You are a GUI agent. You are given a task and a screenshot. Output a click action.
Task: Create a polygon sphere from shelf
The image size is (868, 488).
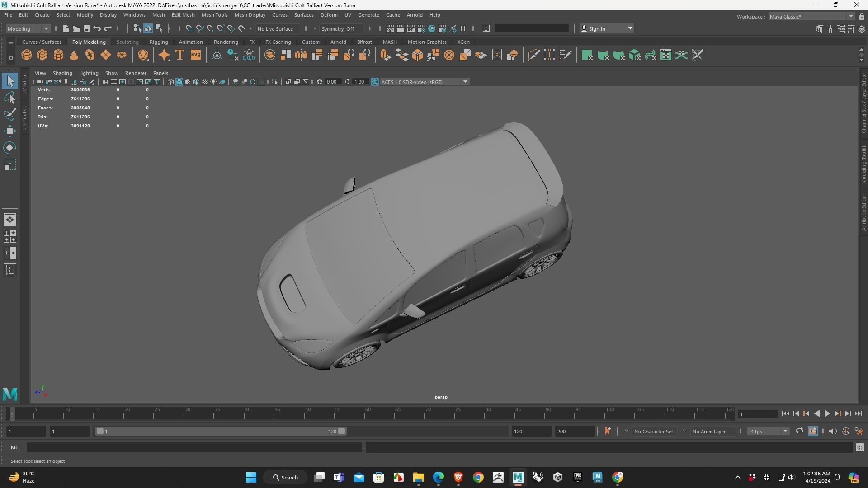[x=27, y=55]
